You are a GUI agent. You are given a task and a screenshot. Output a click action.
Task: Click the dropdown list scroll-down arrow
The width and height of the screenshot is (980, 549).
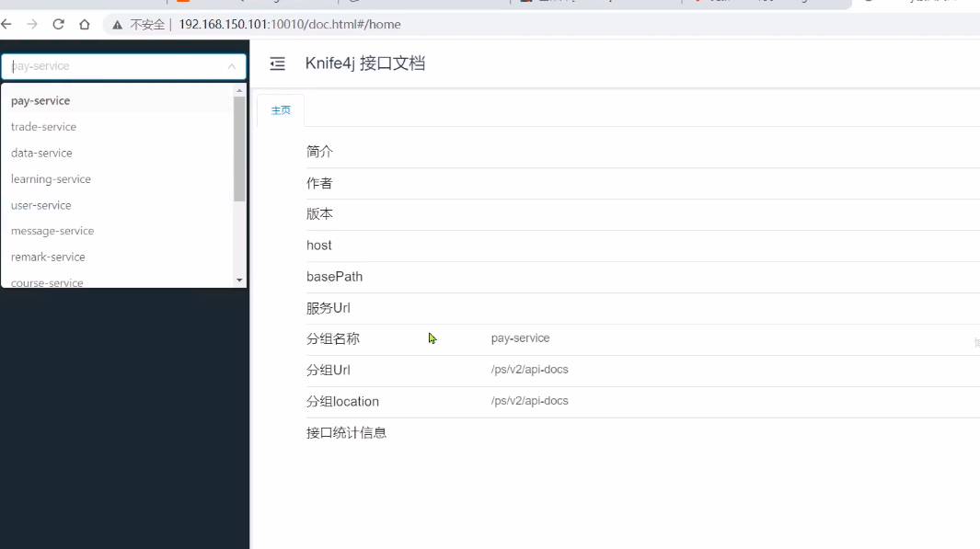239,280
